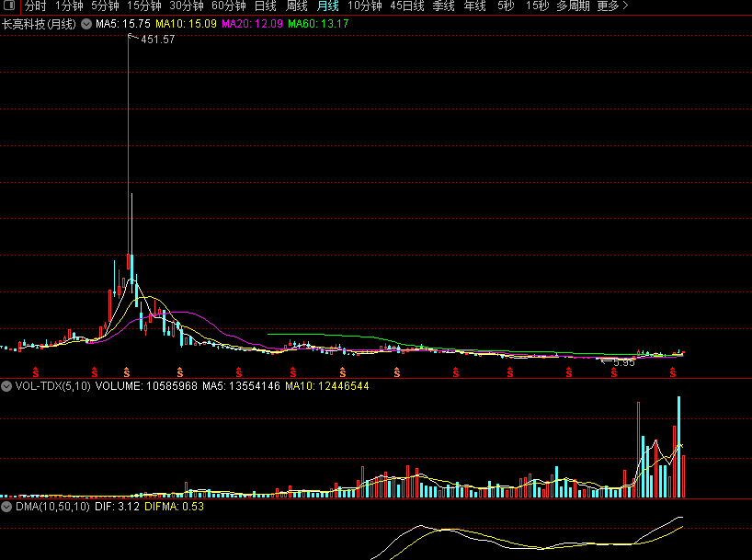Switch to 45日线 period

[407, 6]
